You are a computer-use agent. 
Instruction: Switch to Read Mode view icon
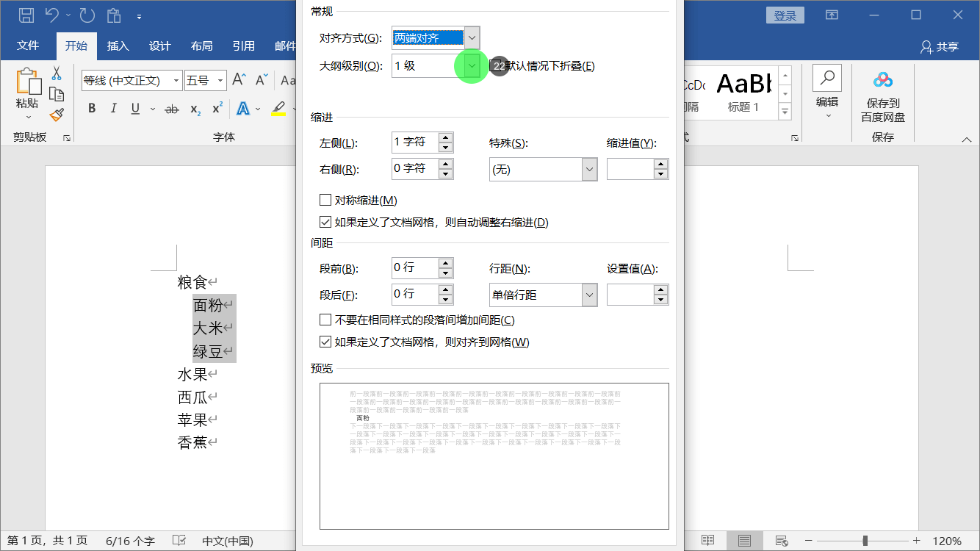(707, 541)
